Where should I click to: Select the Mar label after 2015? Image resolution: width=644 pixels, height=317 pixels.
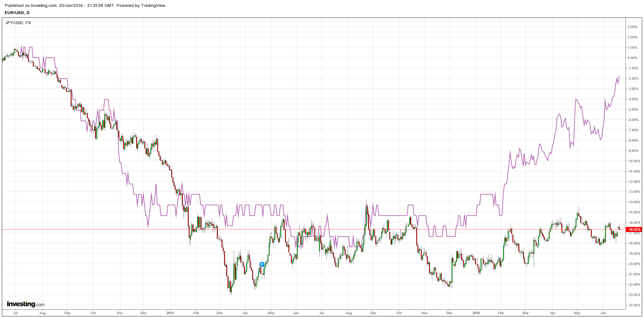[220, 313]
